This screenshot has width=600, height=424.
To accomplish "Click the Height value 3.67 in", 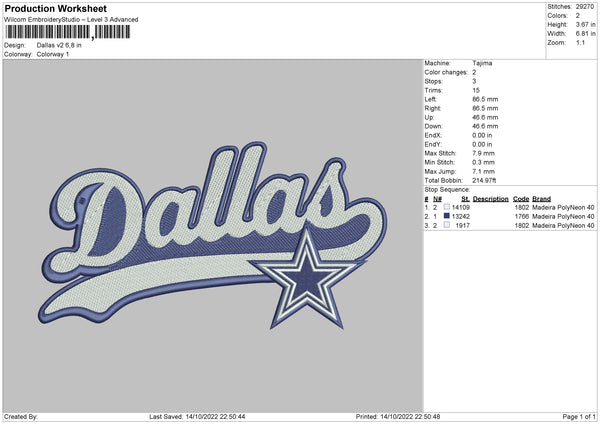I will click(x=585, y=24).
